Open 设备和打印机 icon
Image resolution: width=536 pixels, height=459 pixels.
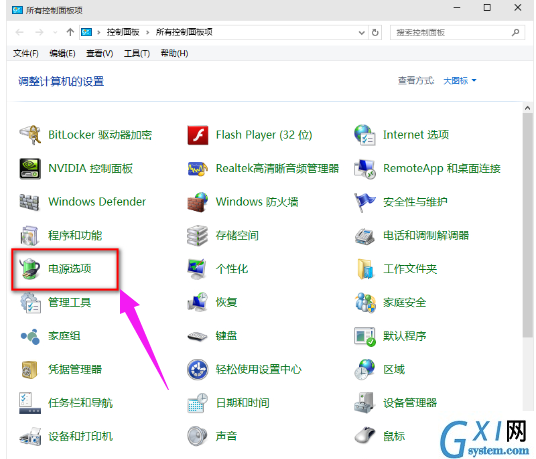point(30,436)
